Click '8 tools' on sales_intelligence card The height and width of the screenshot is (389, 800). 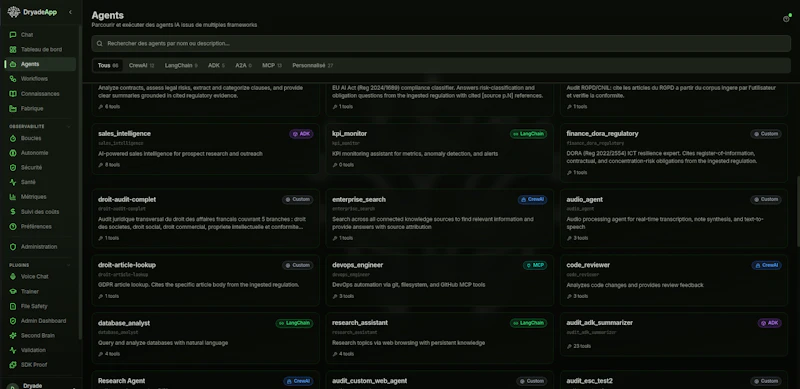point(109,165)
